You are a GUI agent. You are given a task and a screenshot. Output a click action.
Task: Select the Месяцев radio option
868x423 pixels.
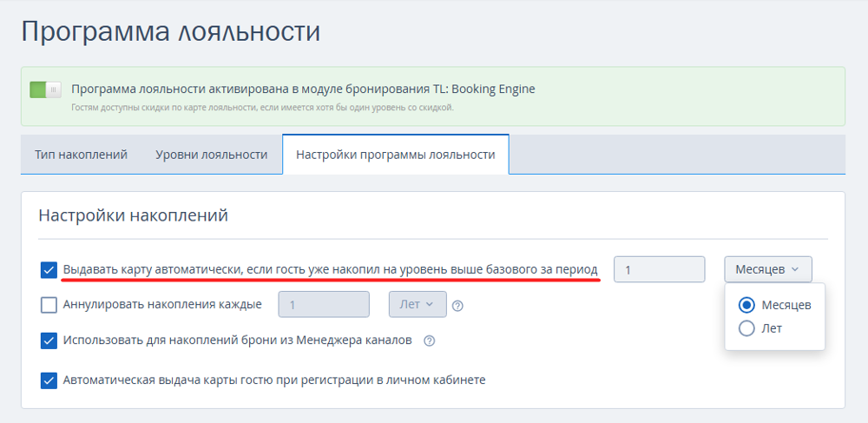746,305
